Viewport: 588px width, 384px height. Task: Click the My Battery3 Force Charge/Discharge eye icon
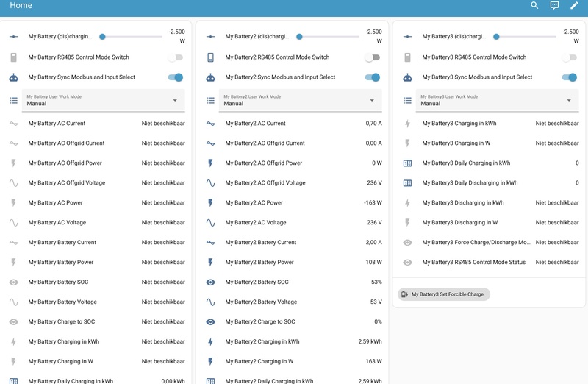[407, 243]
